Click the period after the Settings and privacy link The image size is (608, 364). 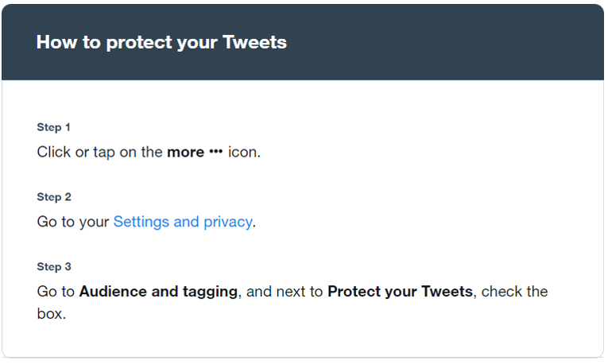click(x=254, y=227)
